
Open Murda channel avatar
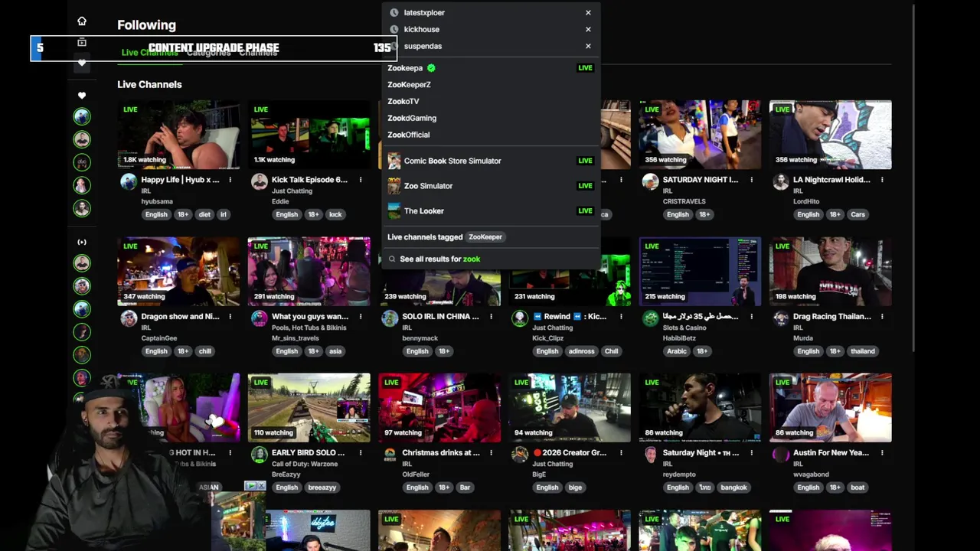point(781,318)
